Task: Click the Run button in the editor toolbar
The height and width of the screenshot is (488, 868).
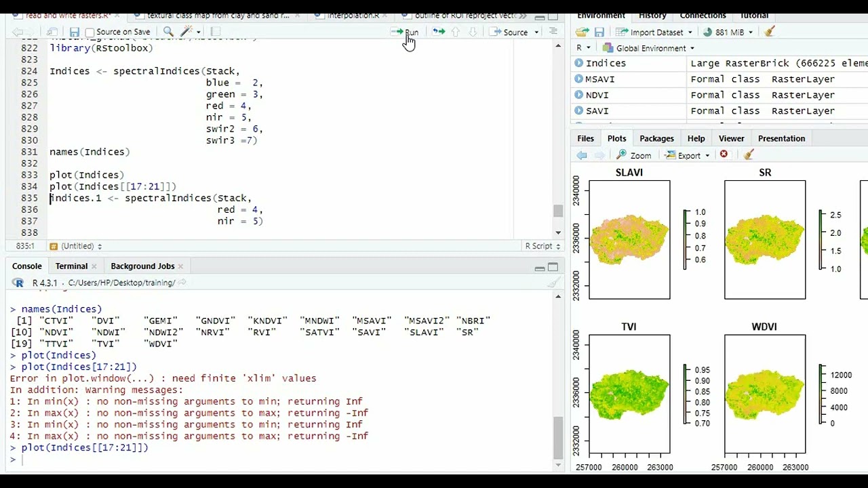Action: [x=405, y=32]
